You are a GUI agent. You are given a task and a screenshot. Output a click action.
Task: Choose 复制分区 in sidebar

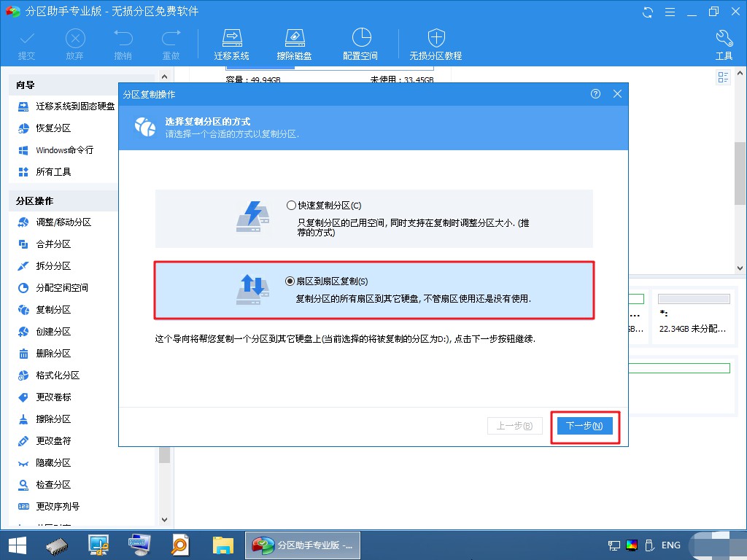pos(44,310)
